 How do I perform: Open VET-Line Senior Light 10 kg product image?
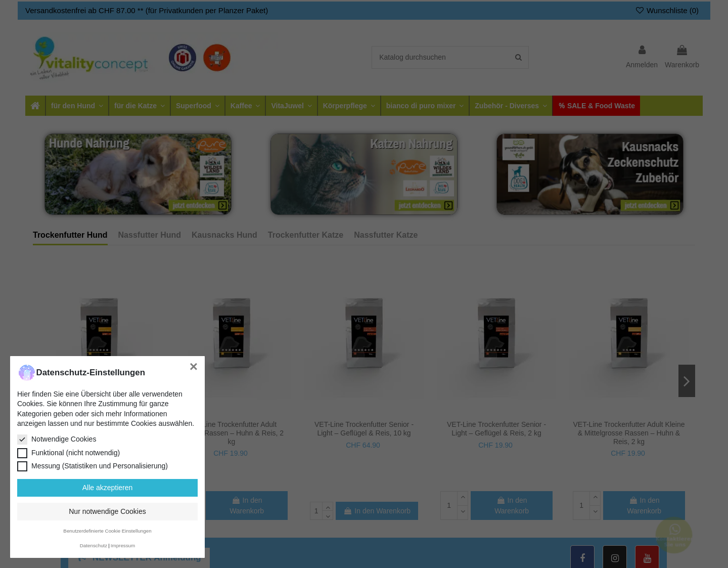pos(364,334)
